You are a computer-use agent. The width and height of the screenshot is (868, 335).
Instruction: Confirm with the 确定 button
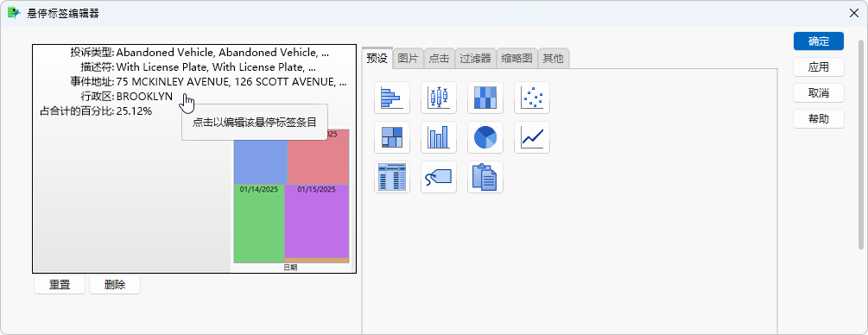818,41
